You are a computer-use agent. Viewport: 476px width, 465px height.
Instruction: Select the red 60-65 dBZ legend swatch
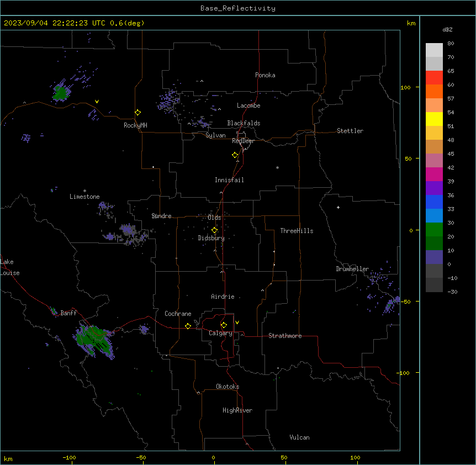pyautogui.click(x=434, y=77)
